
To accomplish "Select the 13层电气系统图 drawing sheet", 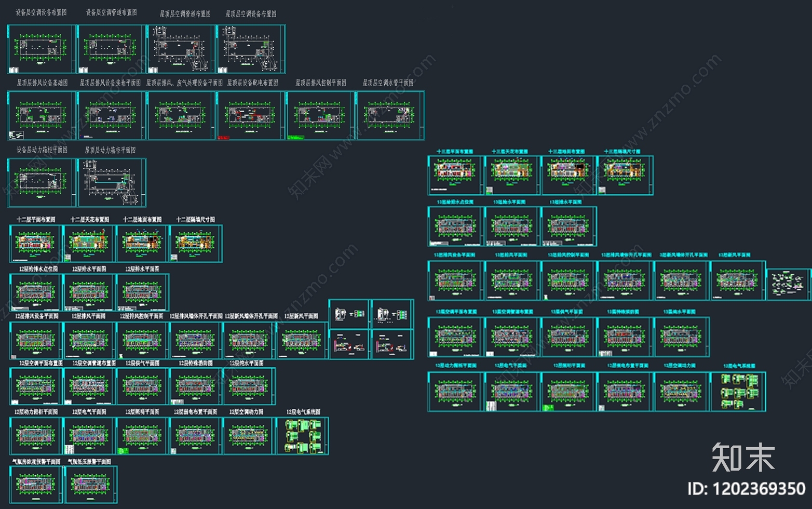I will tap(738, 392).
